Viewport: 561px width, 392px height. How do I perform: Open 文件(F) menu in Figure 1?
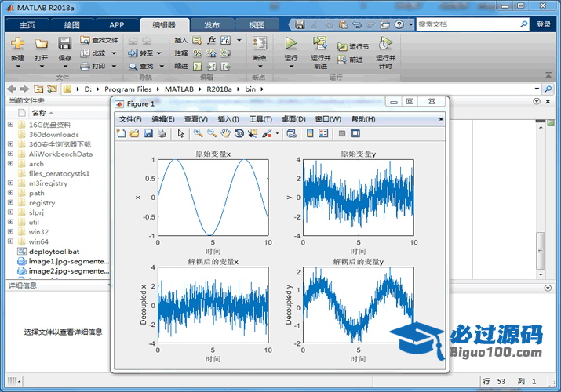[x=130, y=119]
